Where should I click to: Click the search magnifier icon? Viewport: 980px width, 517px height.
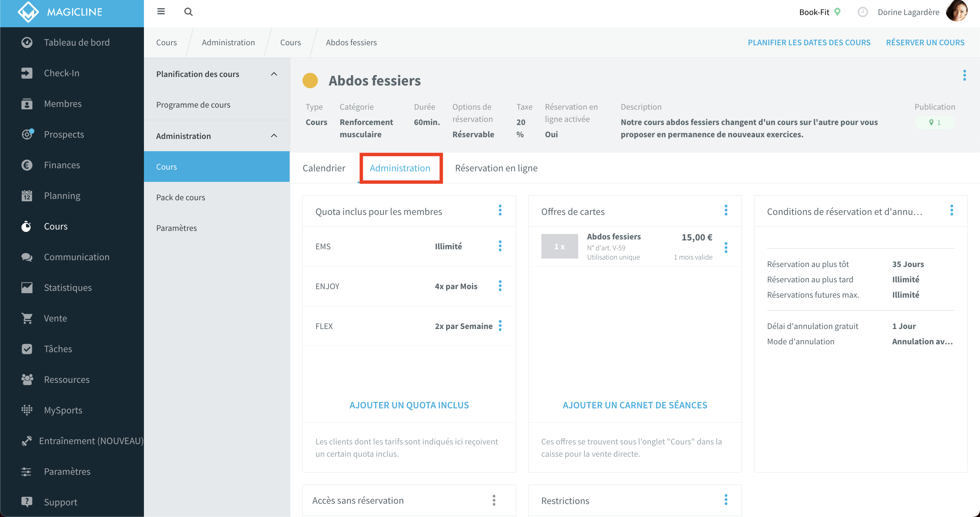tap(188, 12)
